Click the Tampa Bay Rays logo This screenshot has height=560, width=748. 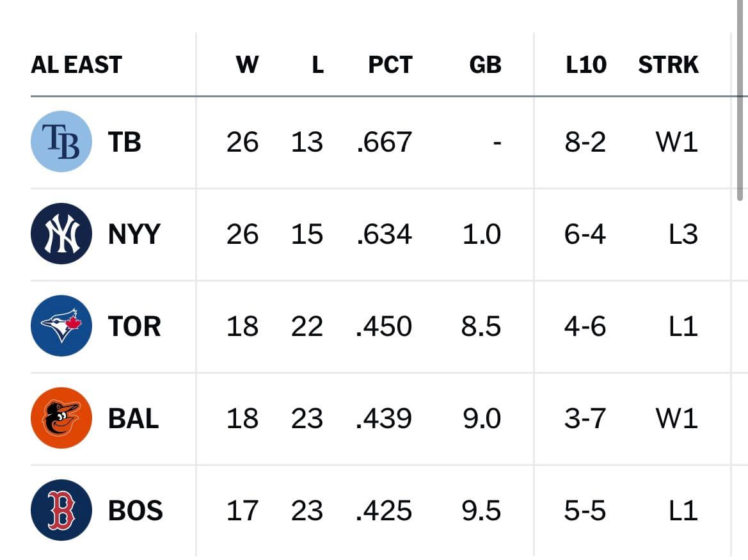click(61, 141)
